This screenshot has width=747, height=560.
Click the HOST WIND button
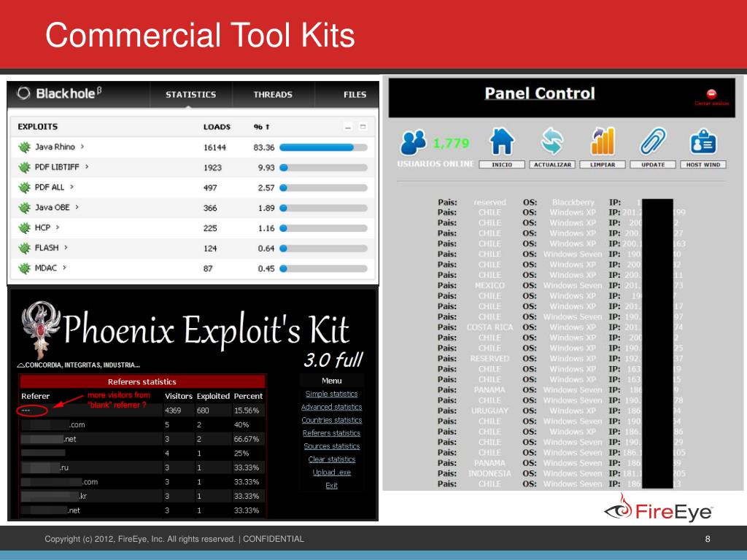click(703, 165)
